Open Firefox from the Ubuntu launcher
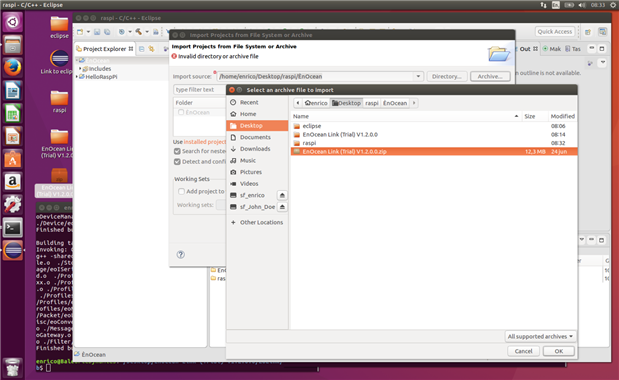Viewport: 619px width, 380px height. pos(13,67)
